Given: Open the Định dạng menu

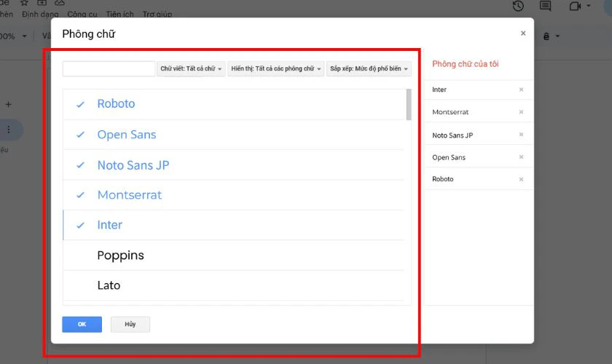Looking at the screenshot, I should (x=40, y=15).
